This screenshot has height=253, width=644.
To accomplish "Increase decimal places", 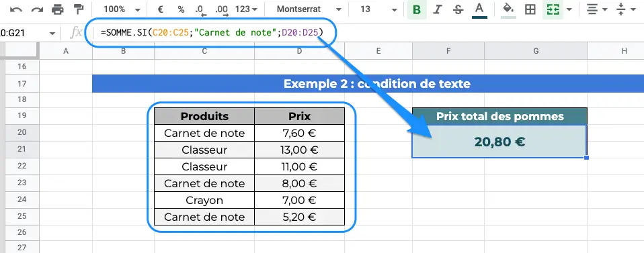I will click(x=222, y=10).
